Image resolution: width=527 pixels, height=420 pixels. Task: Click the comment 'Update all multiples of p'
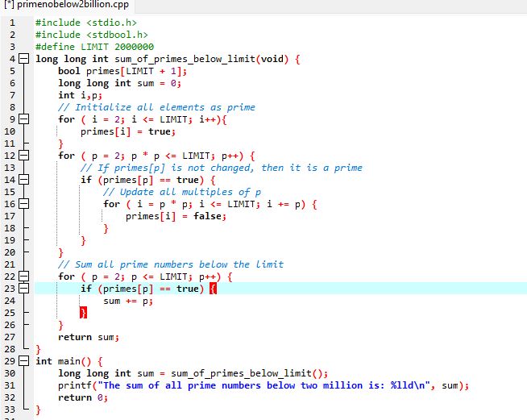[x=182, y=192]
